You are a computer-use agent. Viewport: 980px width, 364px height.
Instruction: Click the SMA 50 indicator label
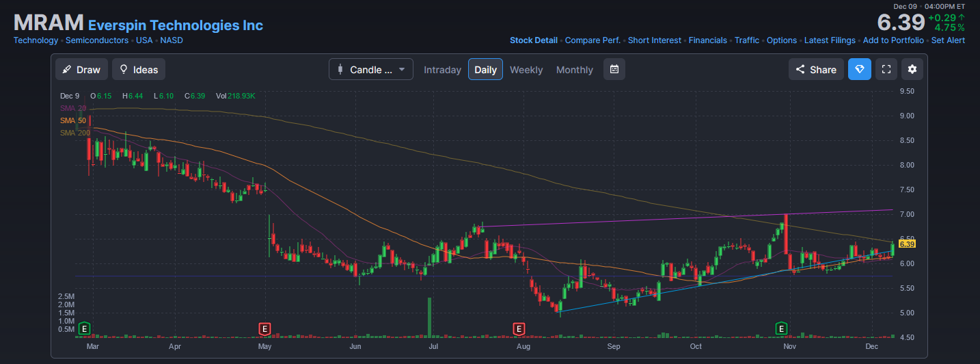click(73, 120)
